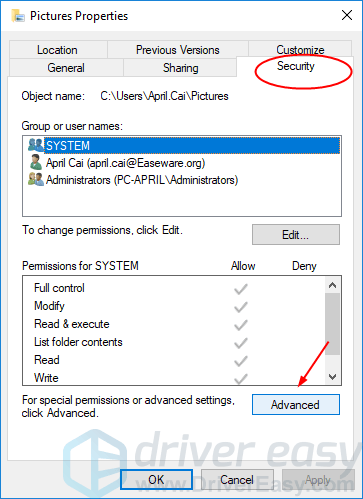
Task: Open the Sharing tab
Action: coord(180,68)
